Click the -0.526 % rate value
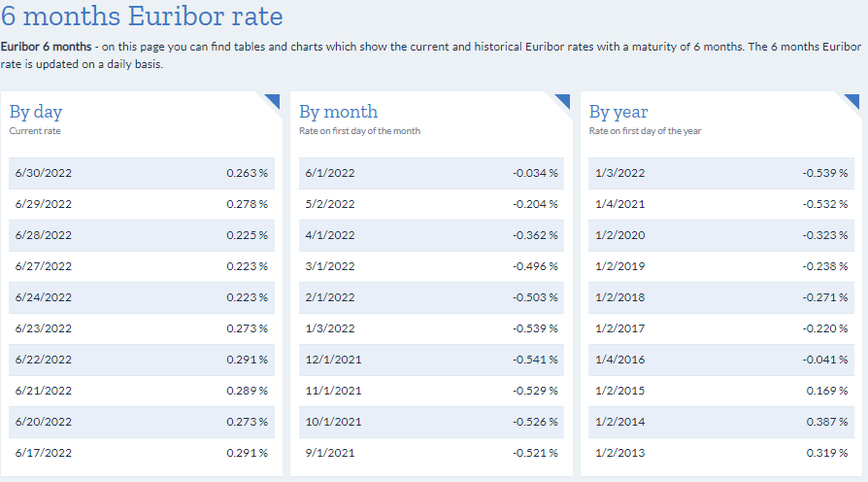Screen dimensions: 868x482 (x=535, y=422)
